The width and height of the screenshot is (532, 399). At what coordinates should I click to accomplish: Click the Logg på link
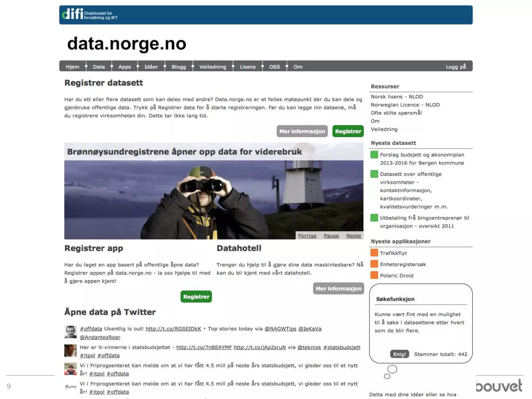click(x=456, y=67)
